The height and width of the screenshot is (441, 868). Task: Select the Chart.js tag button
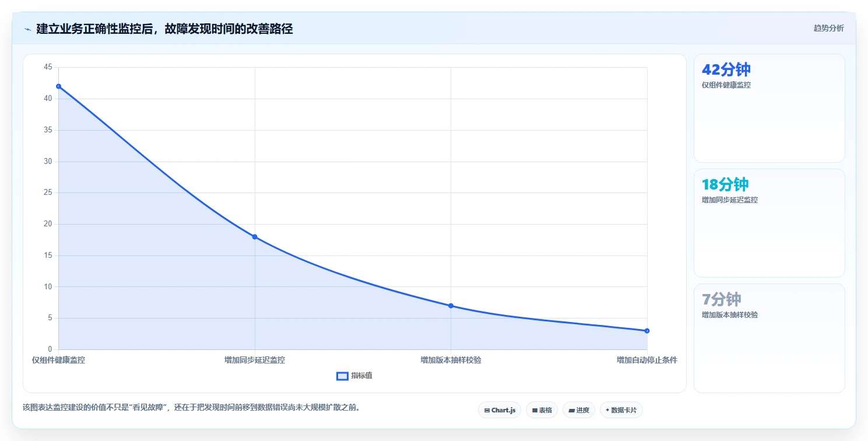(x=500, y=410)
